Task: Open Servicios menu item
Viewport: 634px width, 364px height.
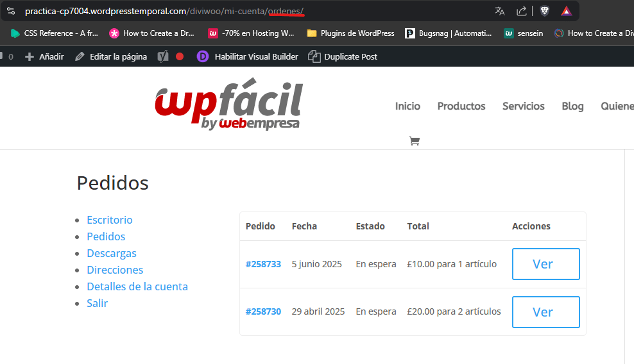Action: [524, 106]
